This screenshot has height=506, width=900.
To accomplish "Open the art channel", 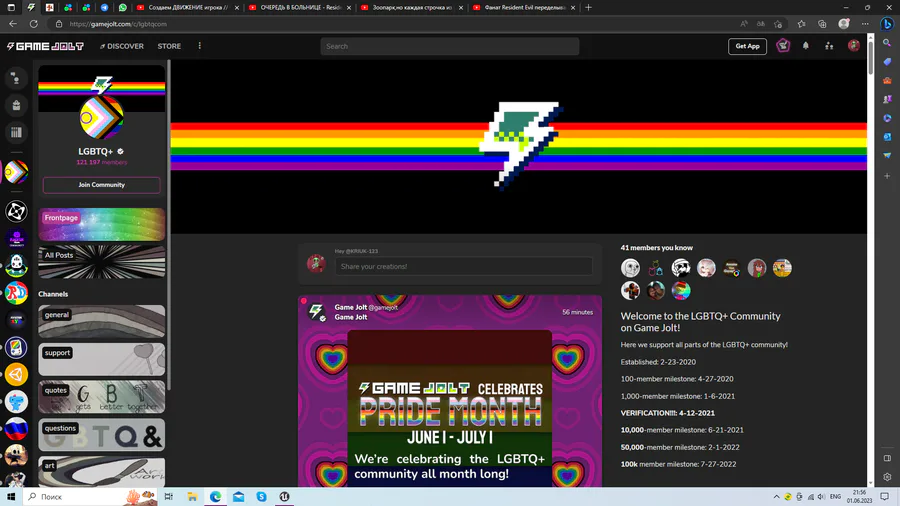I will click(x=102, y=472).
